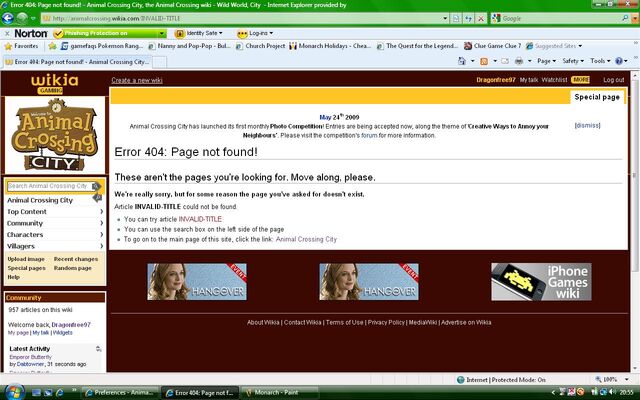
Task: Select the Error 404 browser tab
Action: pyautogui.click(x=77, y=62)
